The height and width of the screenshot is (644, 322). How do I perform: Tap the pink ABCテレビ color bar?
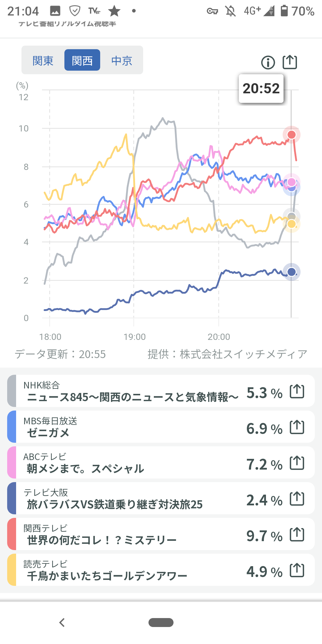(x=12, y=463)
